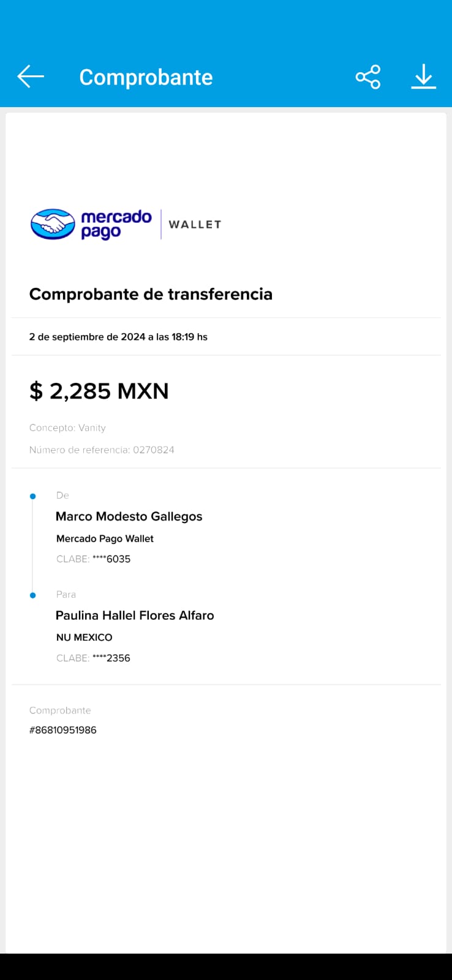Tap the $ 2,285 MXN amount
The height and width of the screenshot is (980, 452).
click(99, 391)
